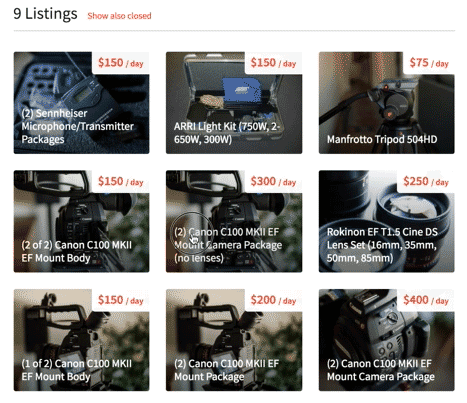Click the $75 / day price tag
Viewport: 467px width, 403px height.
[x=429, y=63]
